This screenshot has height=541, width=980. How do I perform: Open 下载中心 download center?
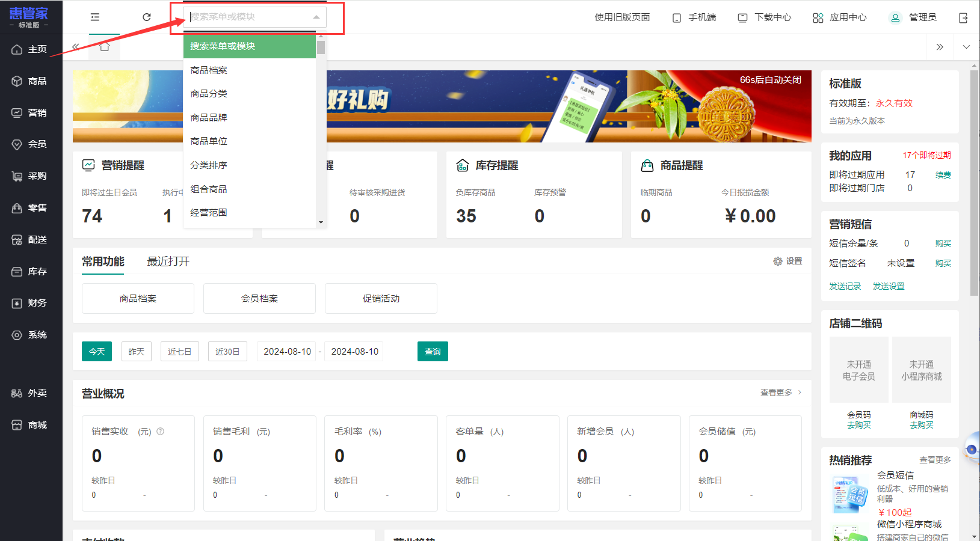coord(765,17)
